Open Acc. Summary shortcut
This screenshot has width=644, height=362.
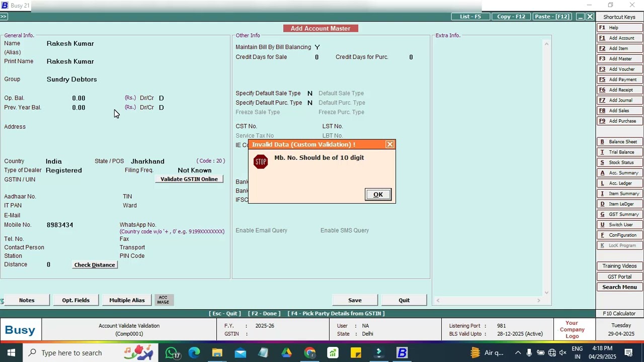pyautogui.click(x=619, y=173)
